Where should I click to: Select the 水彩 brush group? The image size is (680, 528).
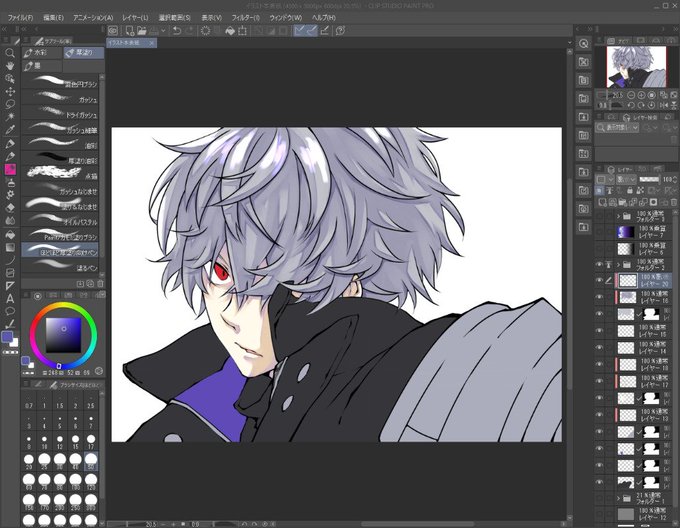click(42, 52)
